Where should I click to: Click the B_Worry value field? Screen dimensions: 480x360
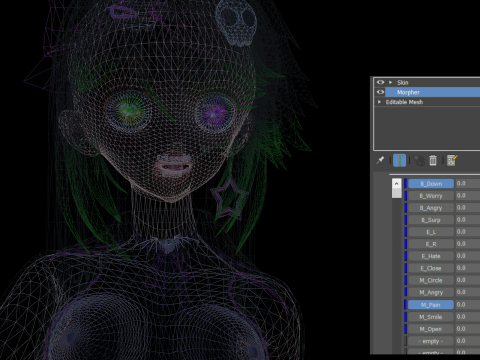tap(468, 196)
